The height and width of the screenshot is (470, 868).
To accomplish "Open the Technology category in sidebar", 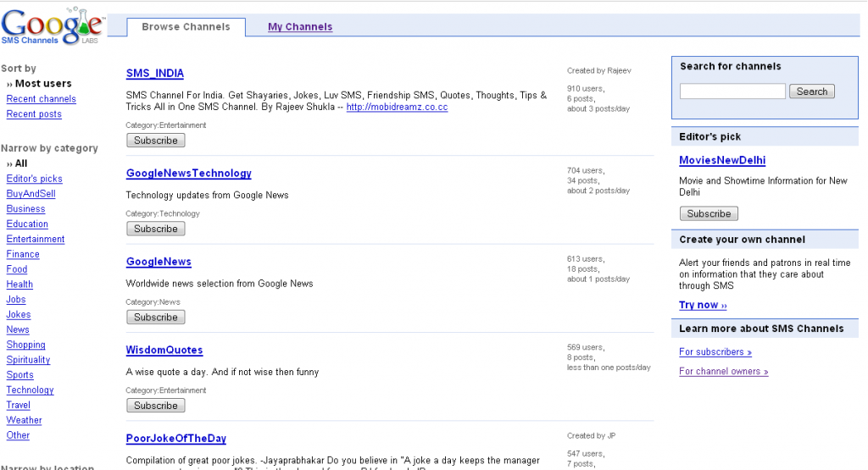I will [30, 390].
